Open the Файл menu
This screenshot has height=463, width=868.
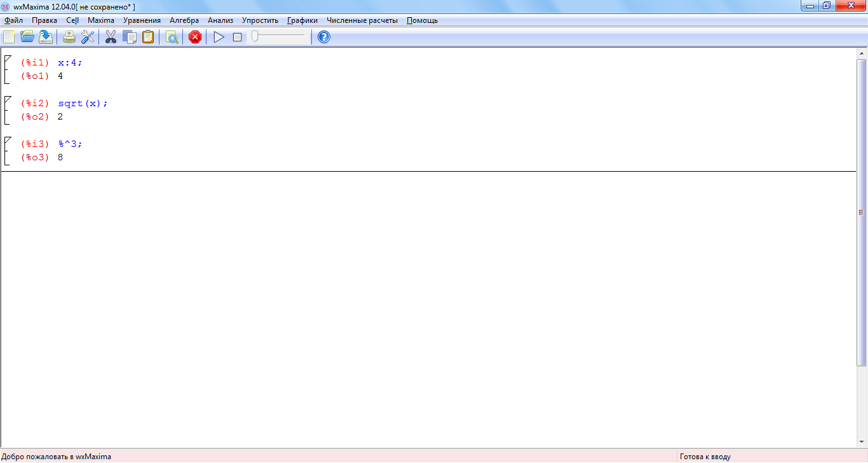[13, 20]
